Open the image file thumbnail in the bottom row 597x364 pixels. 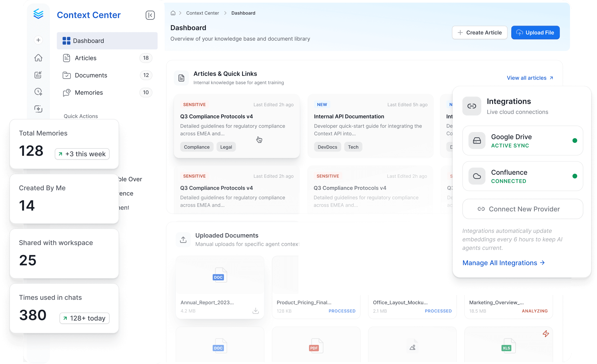[412, 346]
